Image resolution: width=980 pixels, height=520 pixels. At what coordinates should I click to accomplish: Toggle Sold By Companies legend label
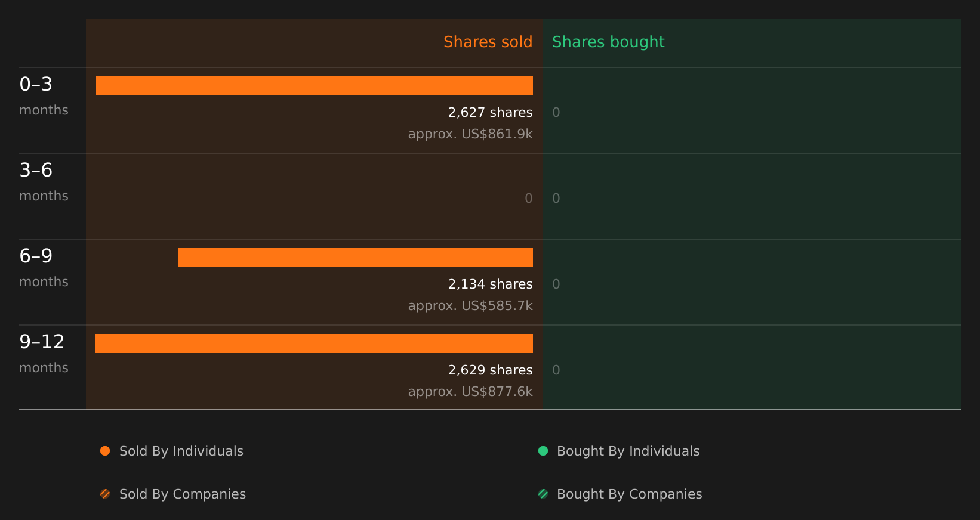(183, 494)
